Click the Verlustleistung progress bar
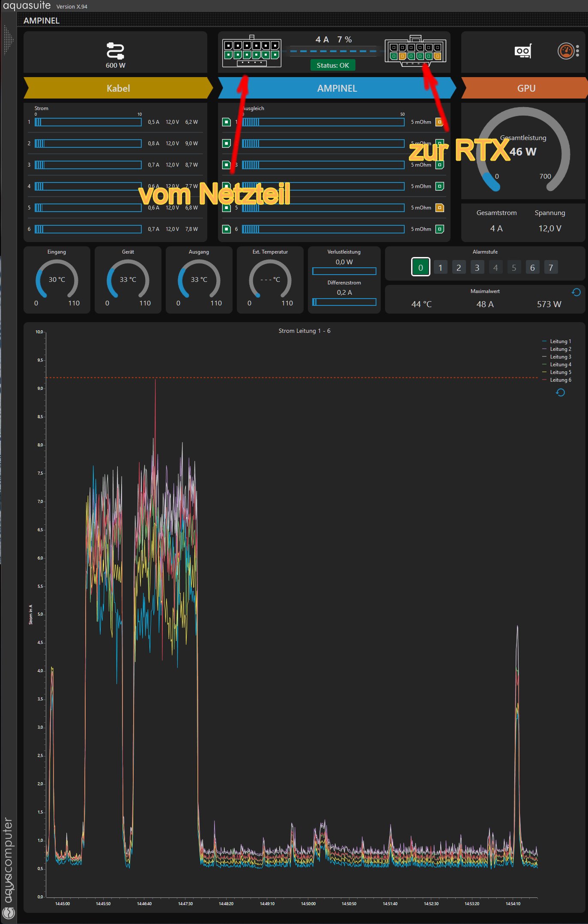Image resolution: width=588 pixels, height=924 pixels. tap(344, 271)
